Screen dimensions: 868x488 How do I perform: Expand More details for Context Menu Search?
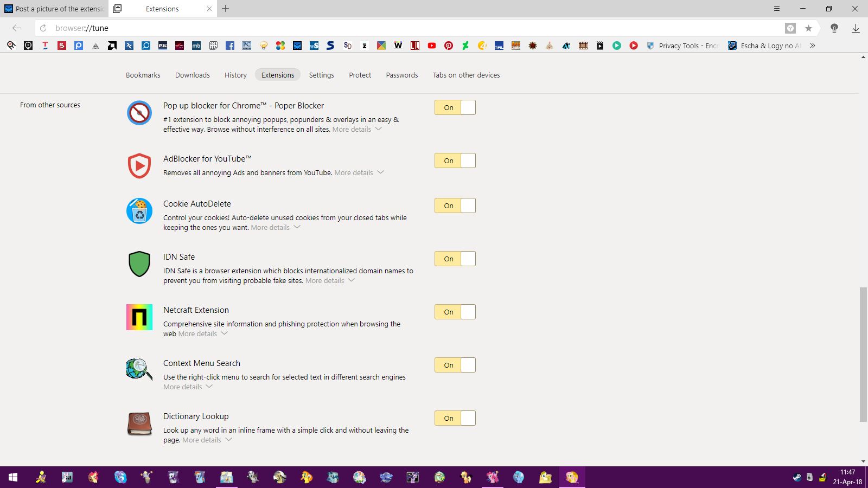(x=188, y=387)
